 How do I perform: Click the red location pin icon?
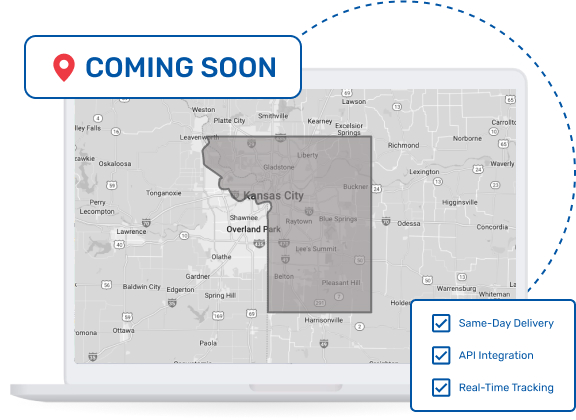[64, 68]
